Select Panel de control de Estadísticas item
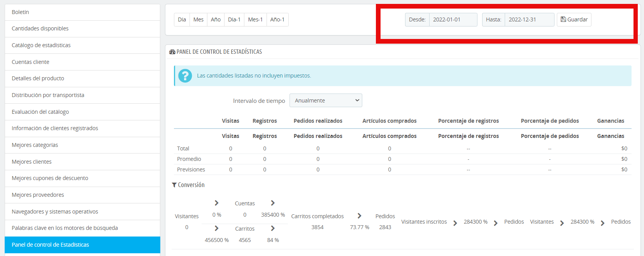The width and height of the screenshot is (644, 256). (x=82, y=245)
